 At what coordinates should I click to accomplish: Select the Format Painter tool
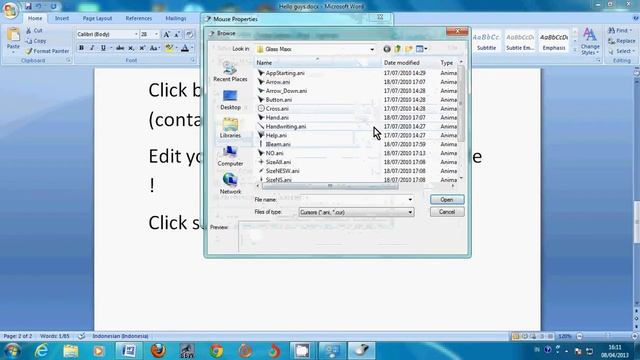(x=47, y=51)
